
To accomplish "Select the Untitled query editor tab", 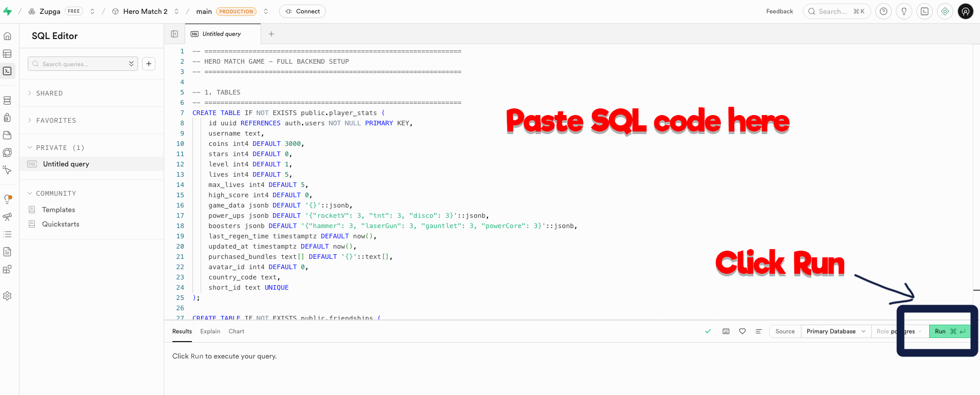I will [223, 34].
